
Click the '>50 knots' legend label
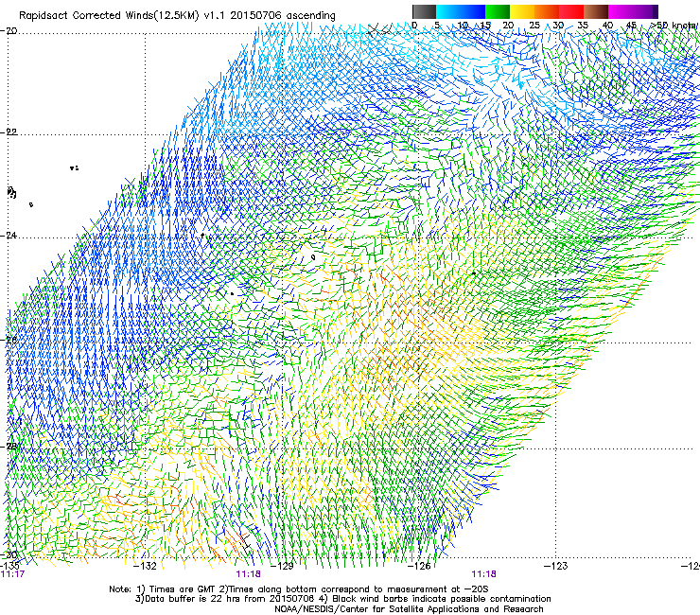click(673, 26)
